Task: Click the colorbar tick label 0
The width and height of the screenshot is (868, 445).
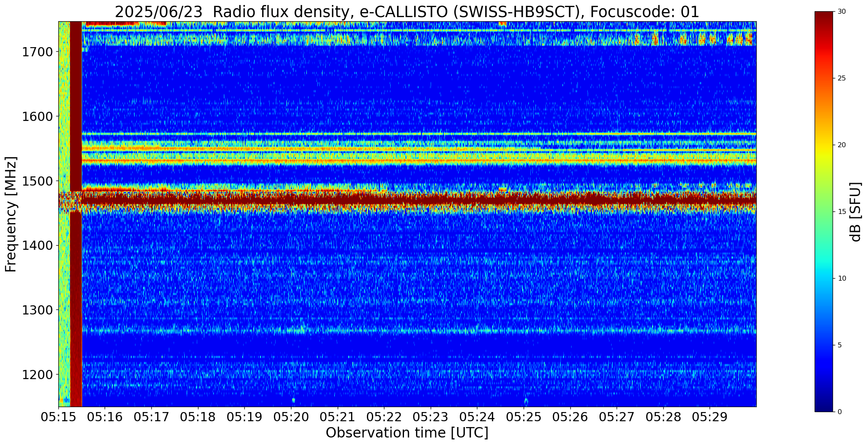Action: pos(840,412)
